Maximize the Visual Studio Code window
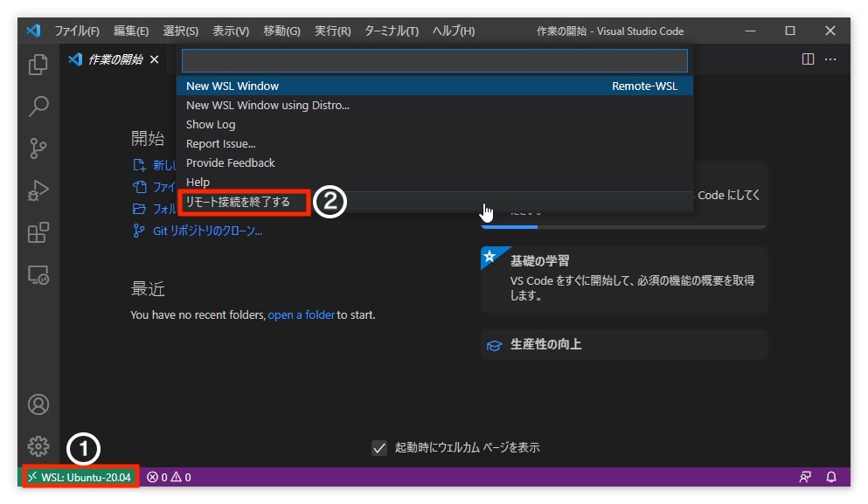The image size is (868, 504). tap(790, 31)
